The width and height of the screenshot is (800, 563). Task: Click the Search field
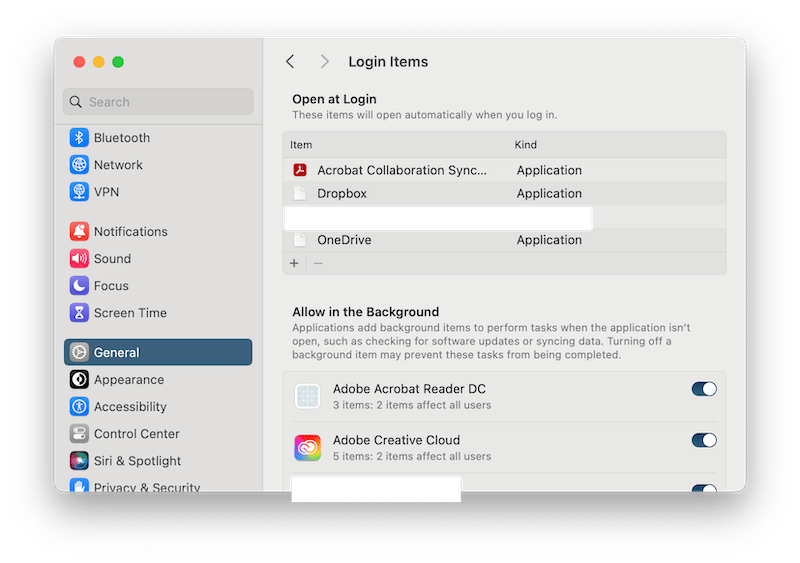point(158,102)
